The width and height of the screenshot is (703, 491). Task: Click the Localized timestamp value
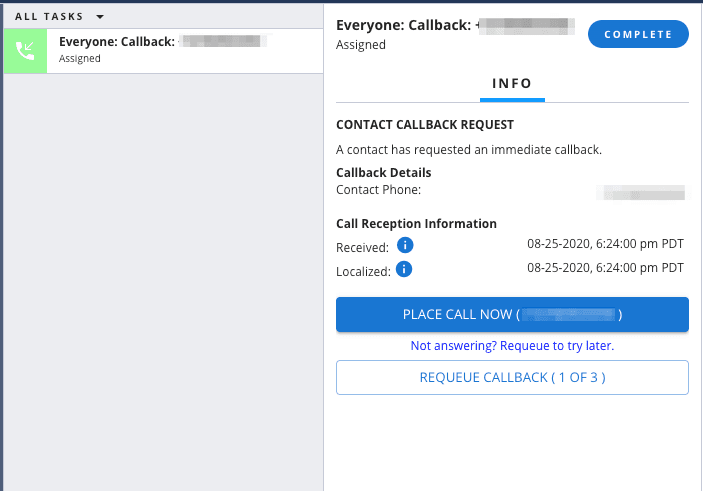[605, 267]
